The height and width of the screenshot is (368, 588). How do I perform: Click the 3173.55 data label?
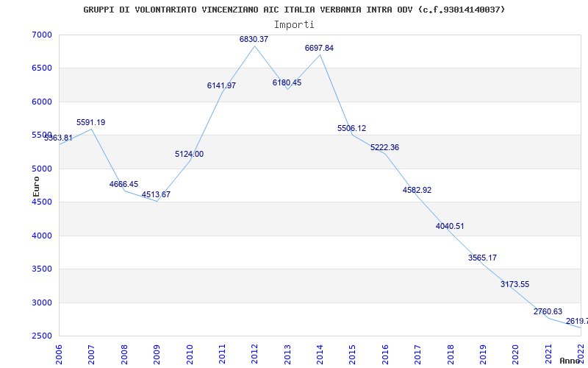click(515, 284)
